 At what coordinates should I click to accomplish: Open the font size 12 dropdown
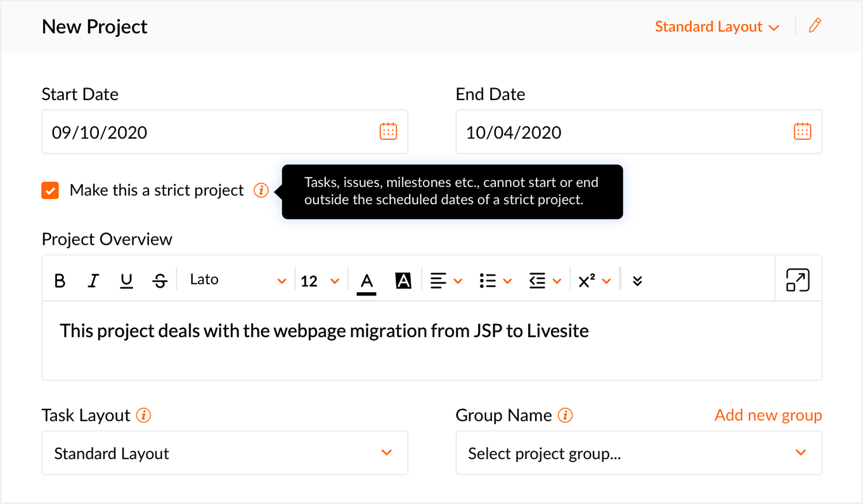click(320, 281)
